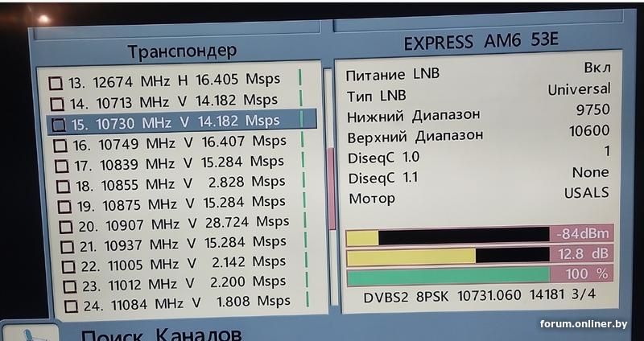Viewport: 644px width, 341px height.
Task: Select row 10875 MHz V 15.284 Msps
Action: click(183, 204)
